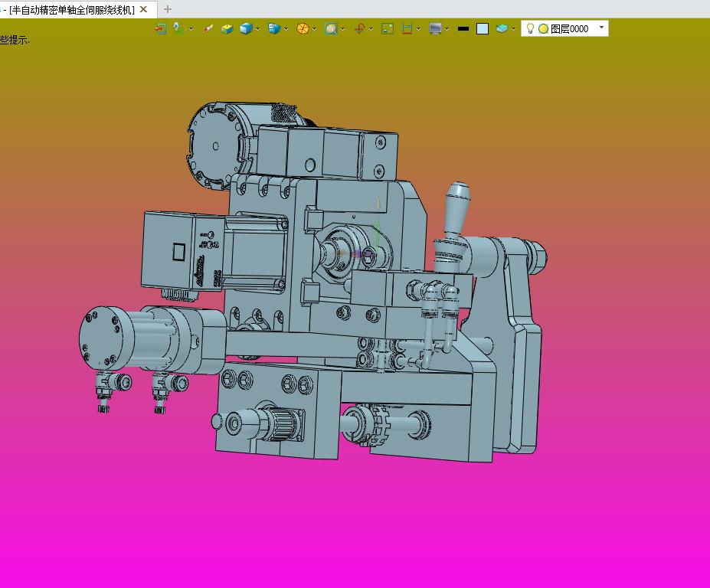710x588 pixels.
Task: Select the blue shaded cube display icon
Action: 246,29
